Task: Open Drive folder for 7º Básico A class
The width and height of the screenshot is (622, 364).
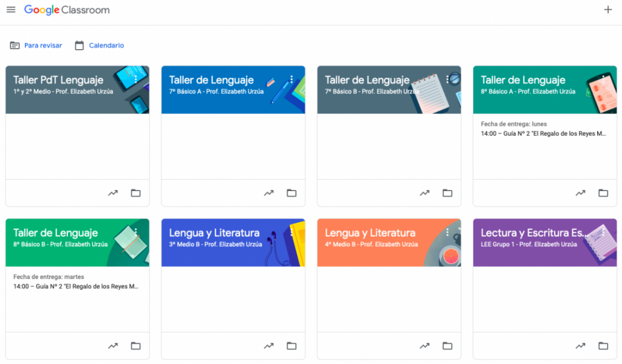Action: (x=292, y=193)
